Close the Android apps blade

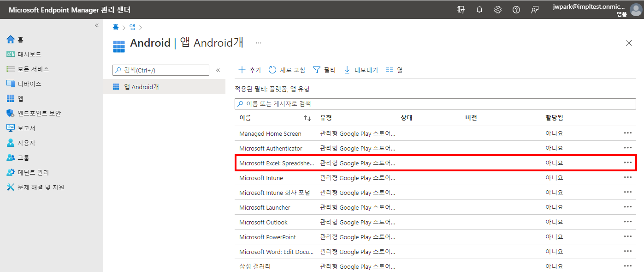(629, 43)
